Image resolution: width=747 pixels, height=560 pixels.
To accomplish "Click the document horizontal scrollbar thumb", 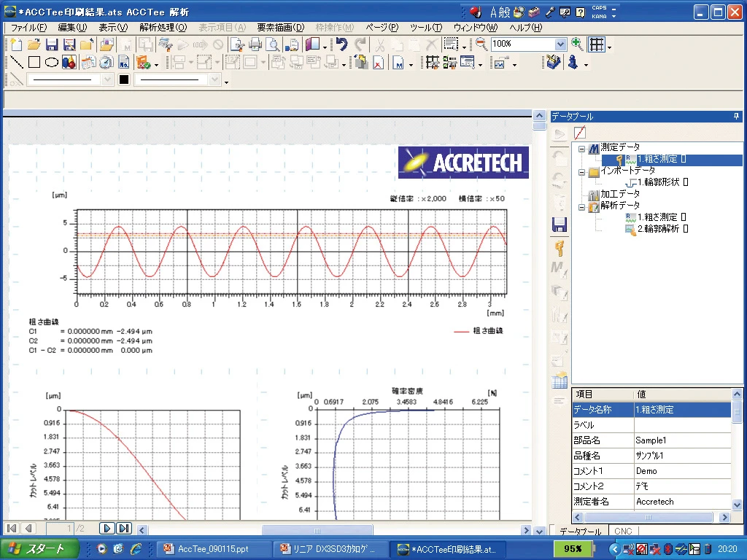I will click(x=317, y=530).
